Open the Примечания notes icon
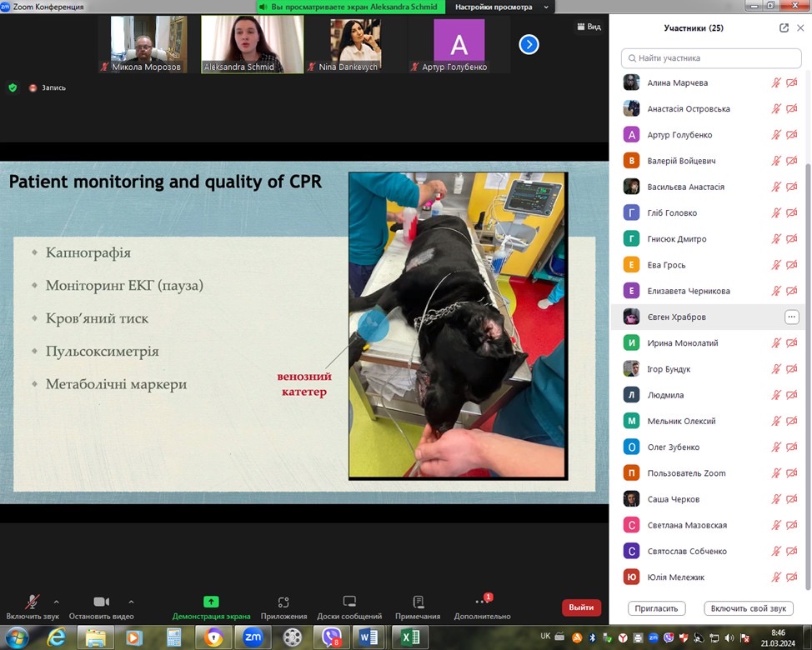This screenshot has height=650, width=812. (418, 602)
